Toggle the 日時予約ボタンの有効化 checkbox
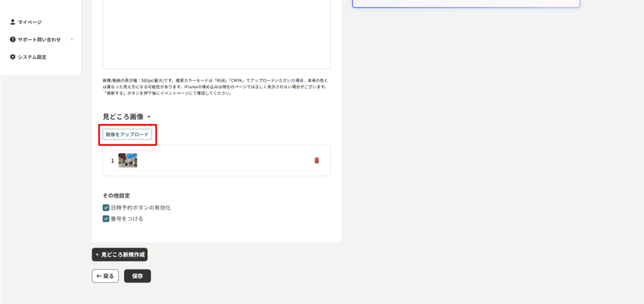Screen dimensions: 644x304 [x=106, y=207]
